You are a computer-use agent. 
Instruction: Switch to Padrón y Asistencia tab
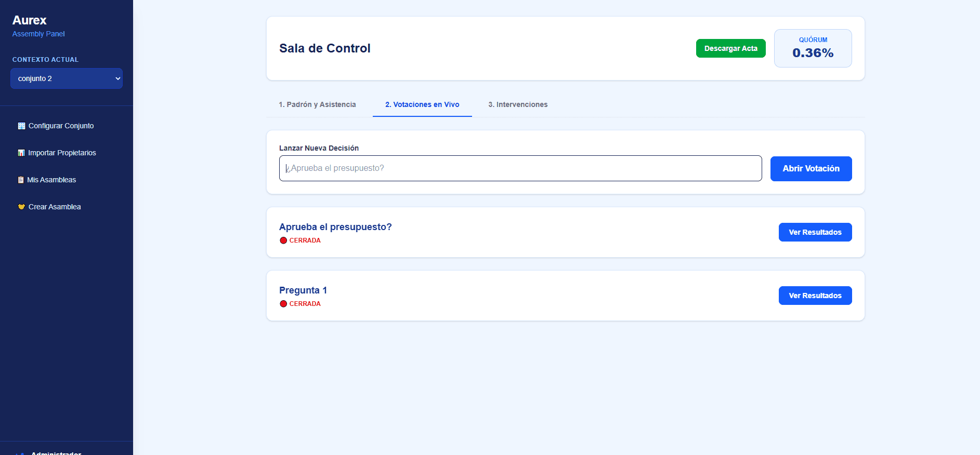[x=317, y=104]
